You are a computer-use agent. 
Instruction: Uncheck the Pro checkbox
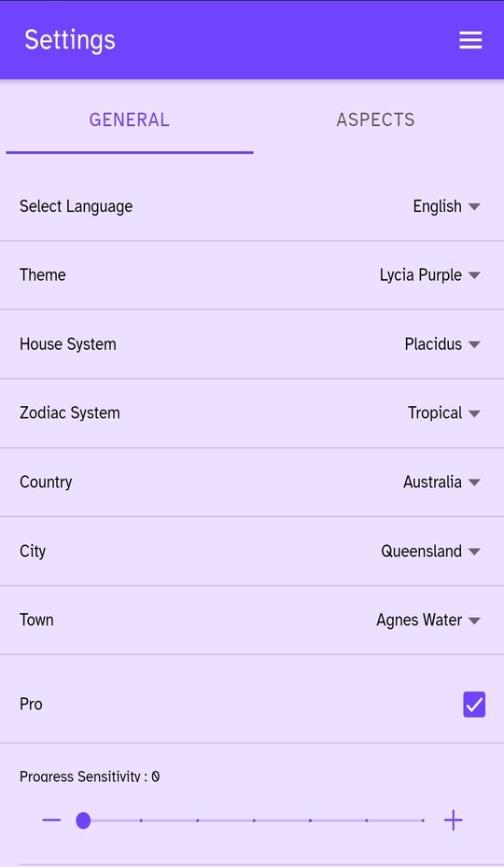pyautogui.click(x=474, y=705)
